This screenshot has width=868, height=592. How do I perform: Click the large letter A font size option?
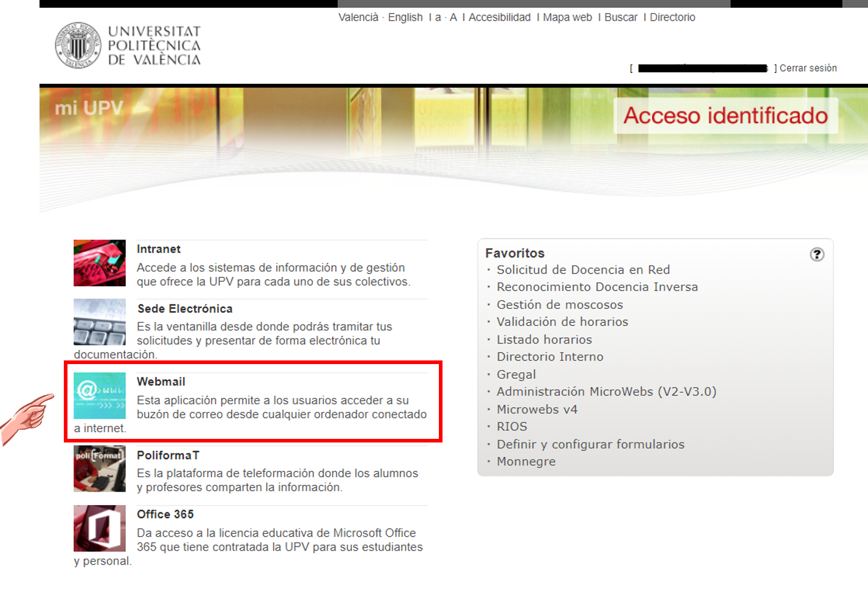click(x=453, y=18)
